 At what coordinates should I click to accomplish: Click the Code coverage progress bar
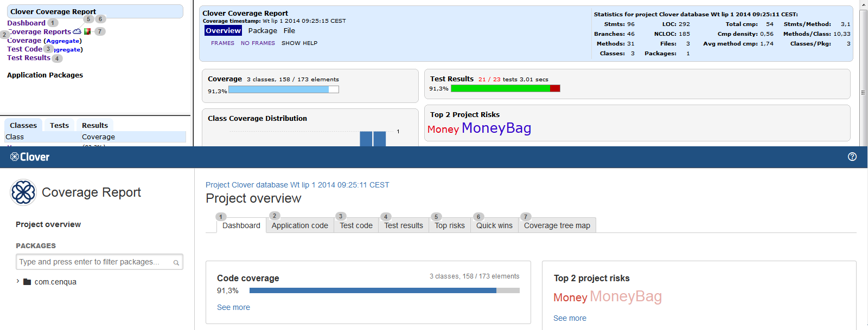[x=385, y=290]
